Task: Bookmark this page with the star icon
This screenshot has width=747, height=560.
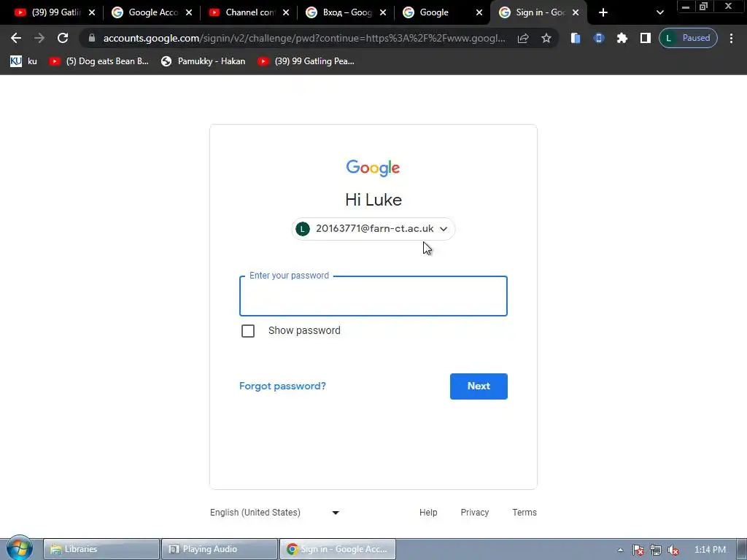Action: (546, 38)
